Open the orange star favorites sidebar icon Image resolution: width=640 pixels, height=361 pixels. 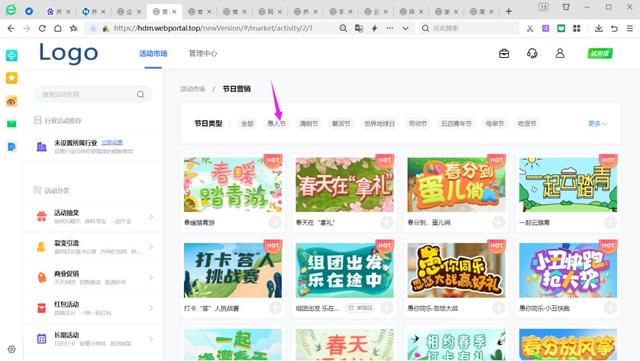pyautogui.click(x=11, y=78)
